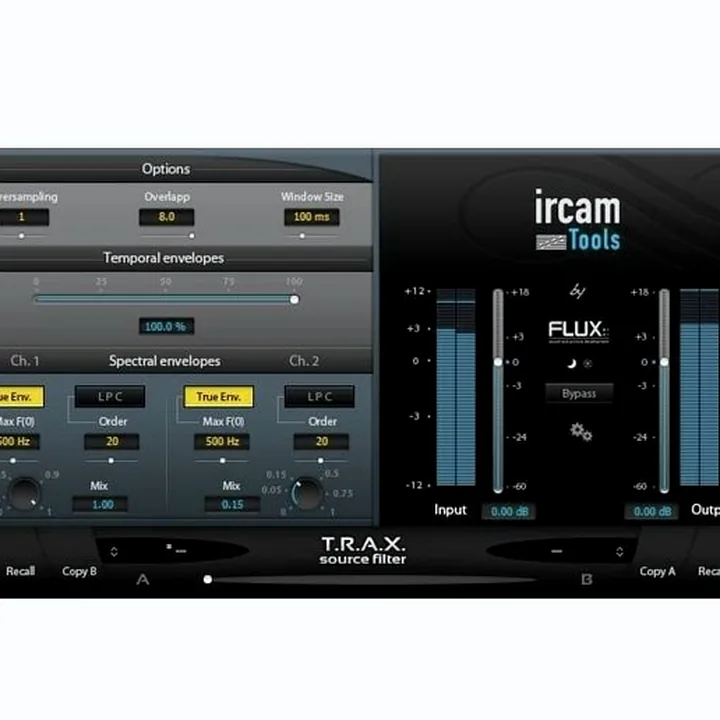Adjust the Input gain fader
This screenshot has width=720, height=720.
(498, 362)
